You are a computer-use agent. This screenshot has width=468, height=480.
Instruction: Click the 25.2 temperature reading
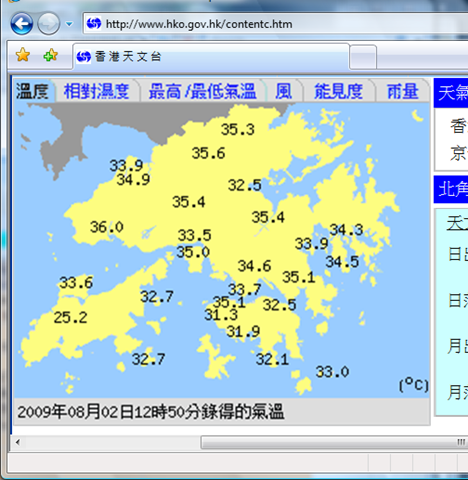[x=70, y=317]
